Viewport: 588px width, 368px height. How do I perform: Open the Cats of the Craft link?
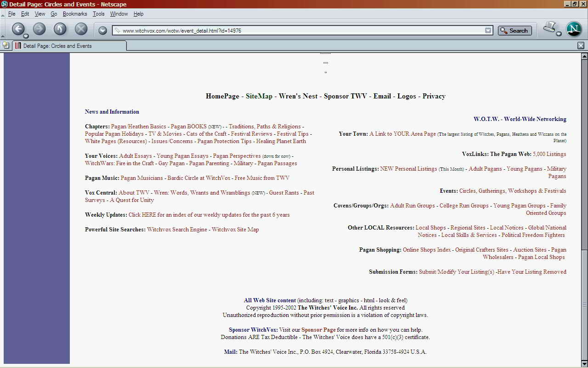coord(206,134)
